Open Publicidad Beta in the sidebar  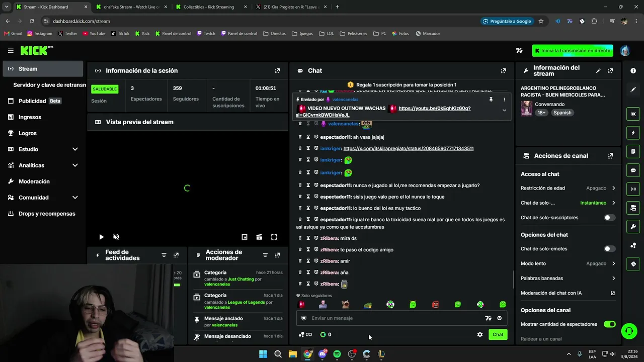43,101
